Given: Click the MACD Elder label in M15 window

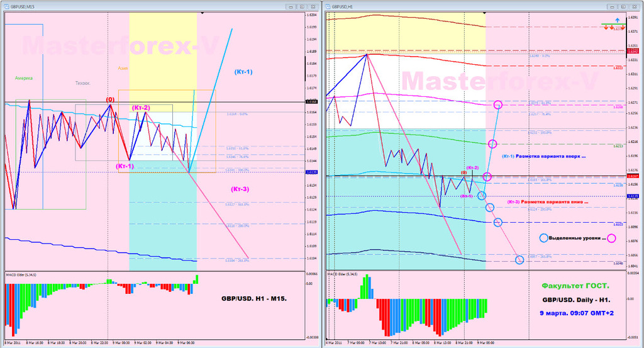Looking at the screenshot, I should pos(21,274).
